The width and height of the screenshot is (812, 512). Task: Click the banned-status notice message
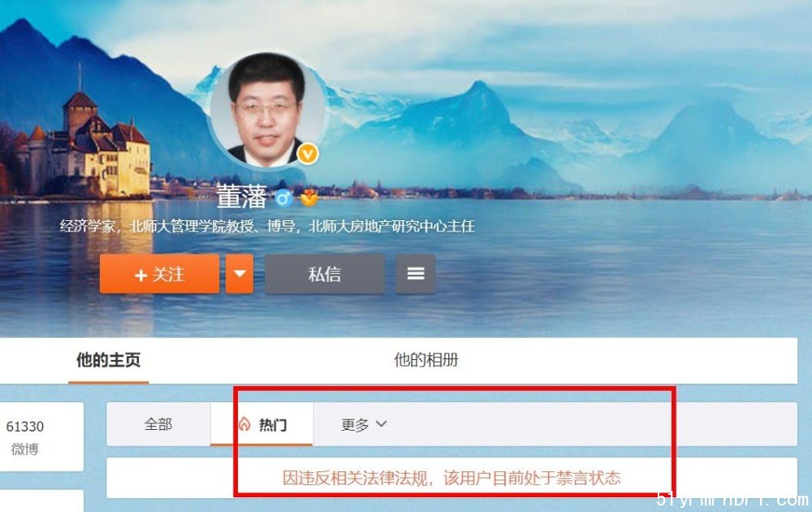click(451, 477)
